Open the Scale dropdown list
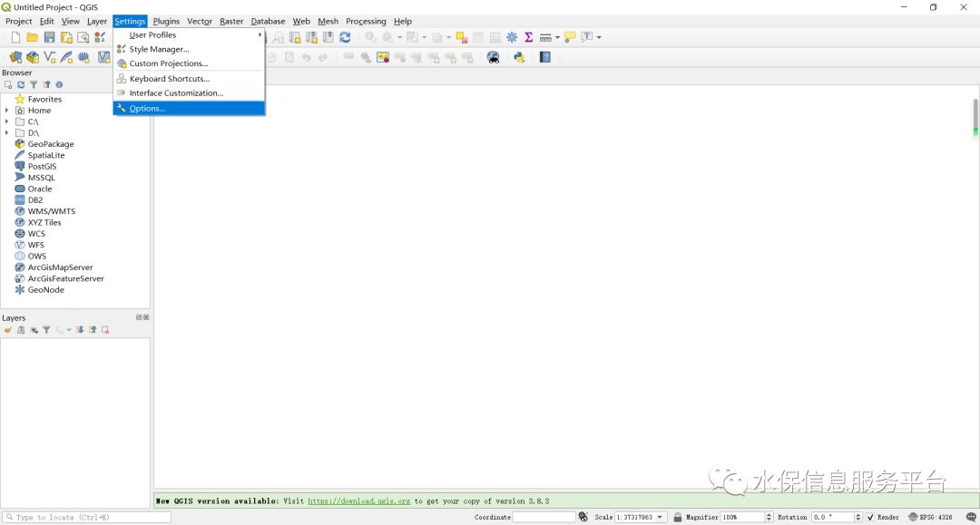Viewport: 980px width, 525px height. [660, 517]
